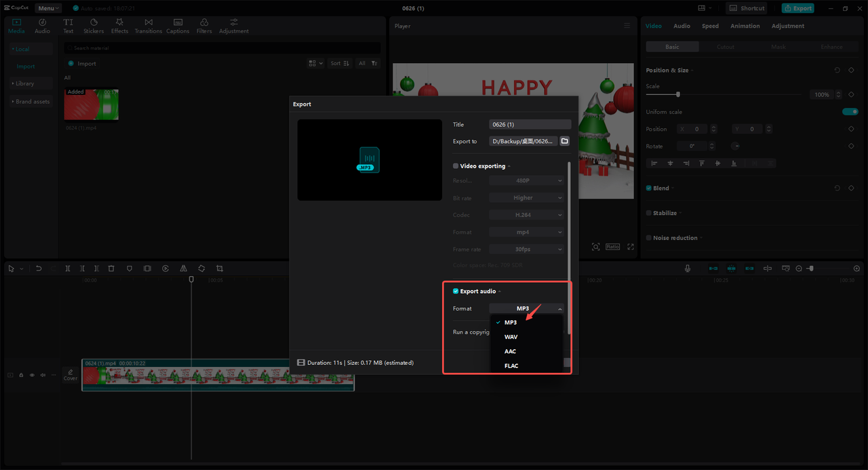Click the timeline crop icon
This screenshot has height=470, width=868.
(x=220, y=269)
